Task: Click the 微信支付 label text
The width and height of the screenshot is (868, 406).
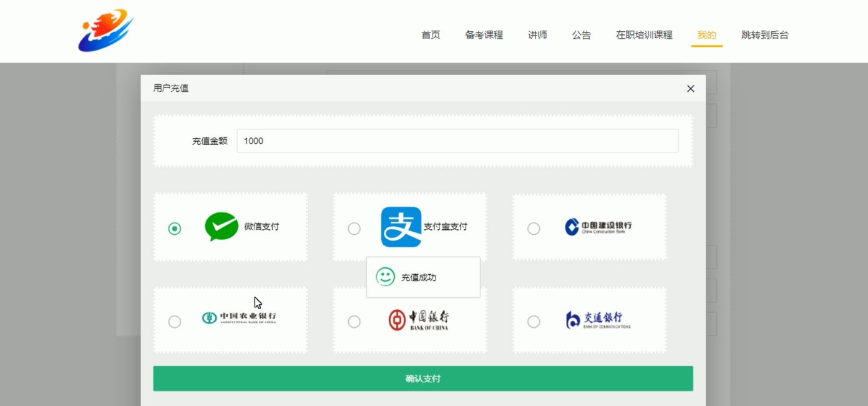Action: 261,227
